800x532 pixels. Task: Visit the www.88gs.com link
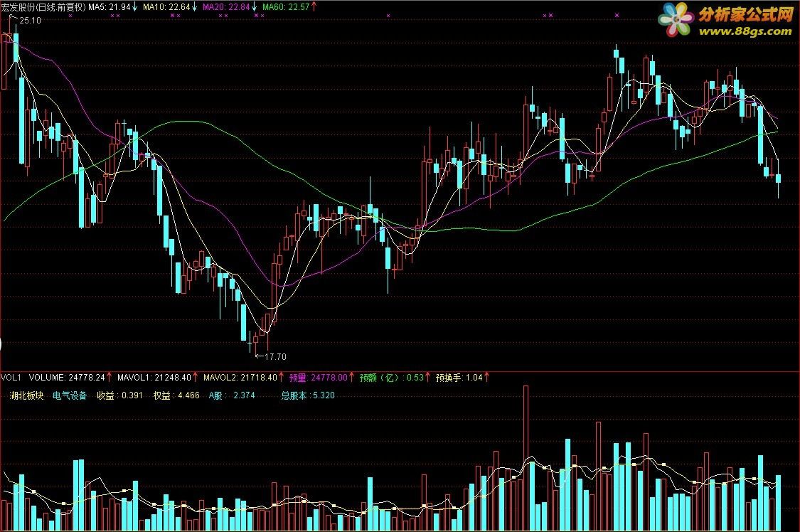point(745,31)
